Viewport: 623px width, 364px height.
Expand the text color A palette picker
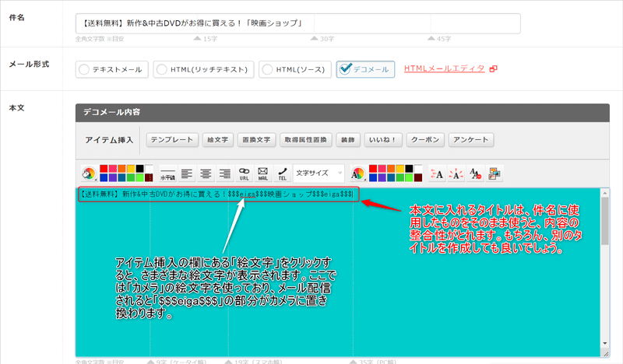pos(358,173)
